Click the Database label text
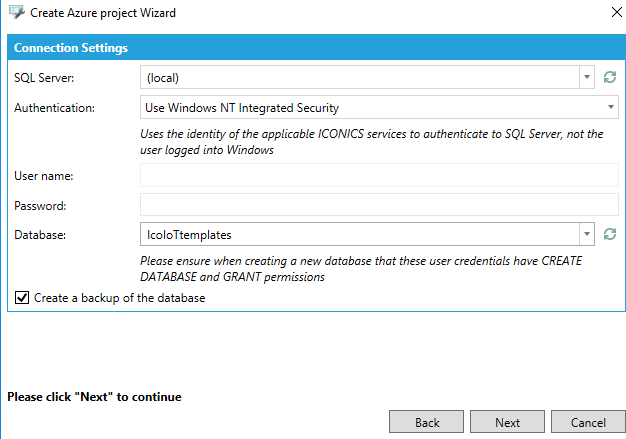626x439 pixels. [x=40, y=234]
